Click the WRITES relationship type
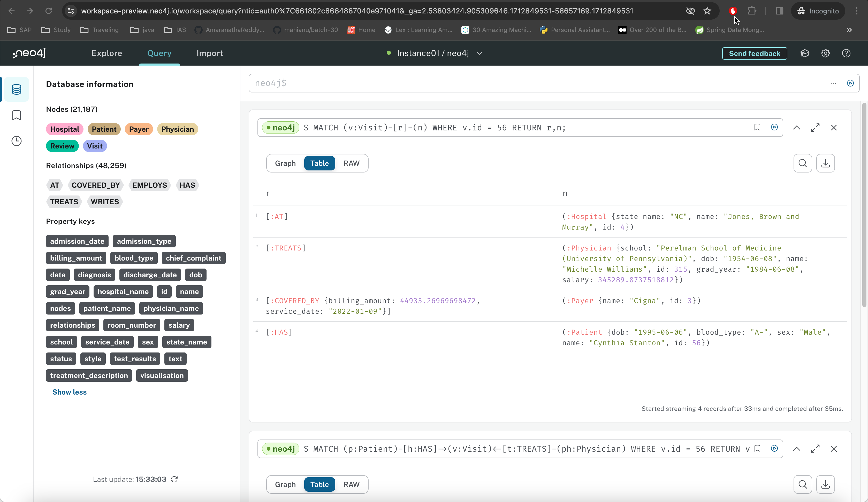 (105, 202)
